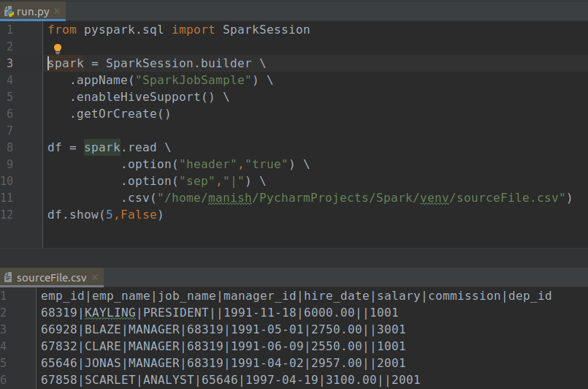The width and height of the screenshot is (588, 389).
Task: Click 'dep_id' in the CSV header
Action: [530, 296]
